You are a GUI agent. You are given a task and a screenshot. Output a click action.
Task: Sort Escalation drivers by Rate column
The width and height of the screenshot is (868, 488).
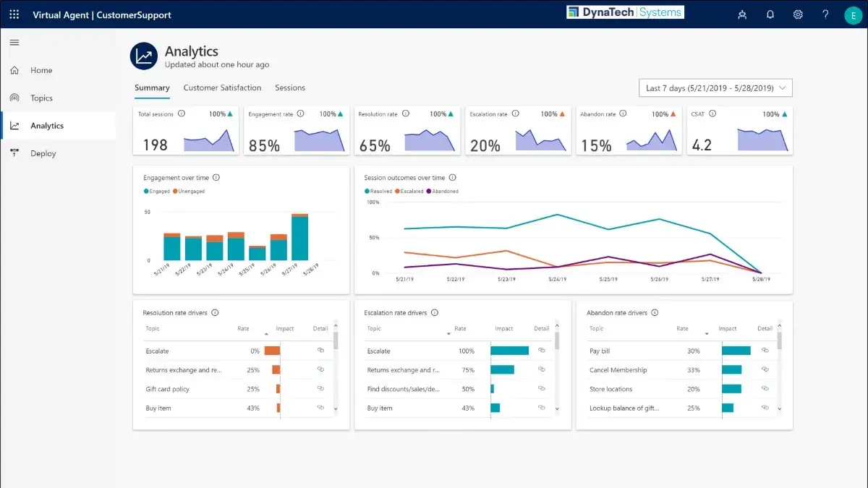pos(461,329)
